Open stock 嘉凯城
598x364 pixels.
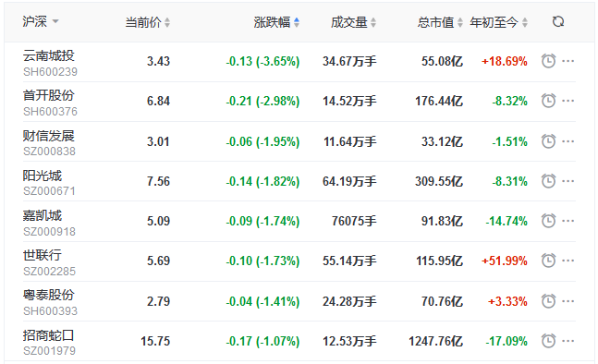pos(42,216)
